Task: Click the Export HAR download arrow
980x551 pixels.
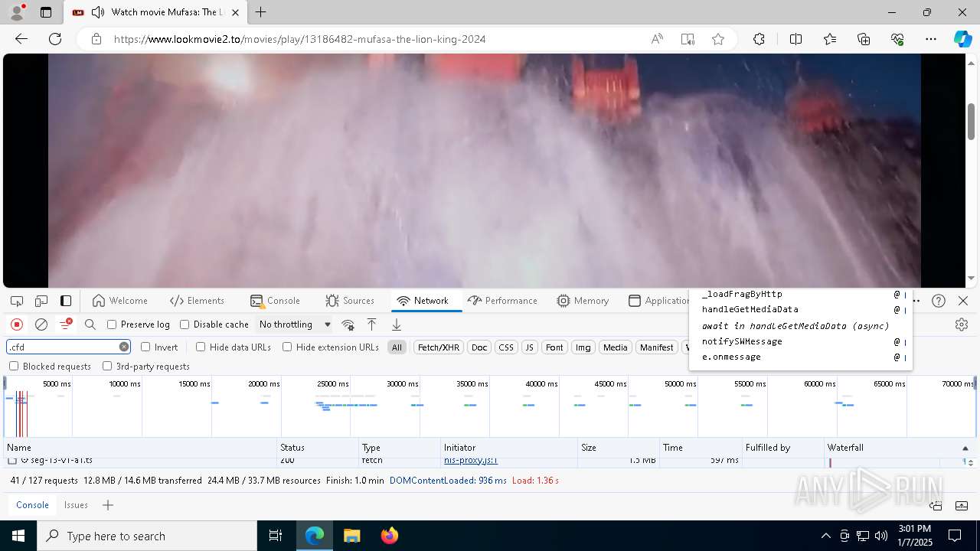Action: pyautogui.click(x=397, y=324)
